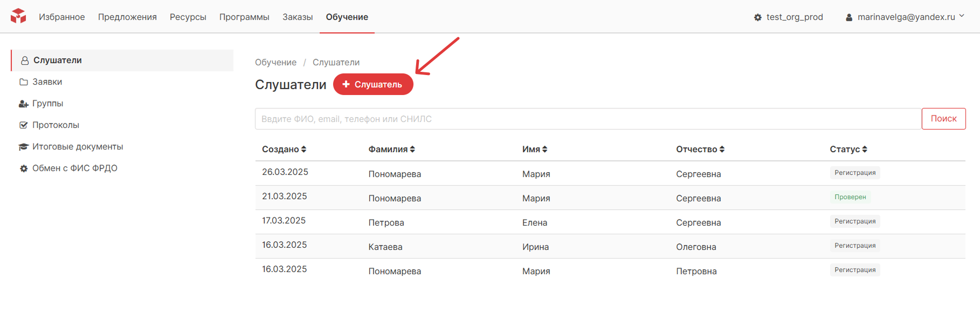Open the Ресурсы menu

click(x=188, y=17)
